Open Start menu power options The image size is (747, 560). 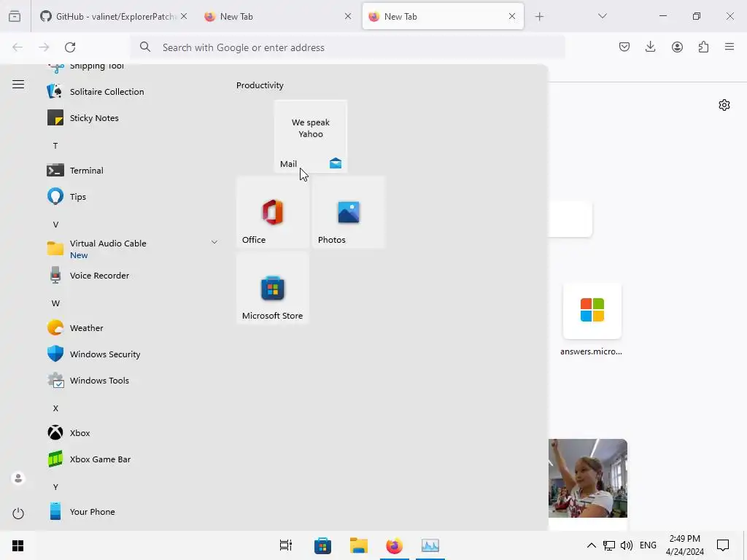pyautogui.click(x=18, y=513)
